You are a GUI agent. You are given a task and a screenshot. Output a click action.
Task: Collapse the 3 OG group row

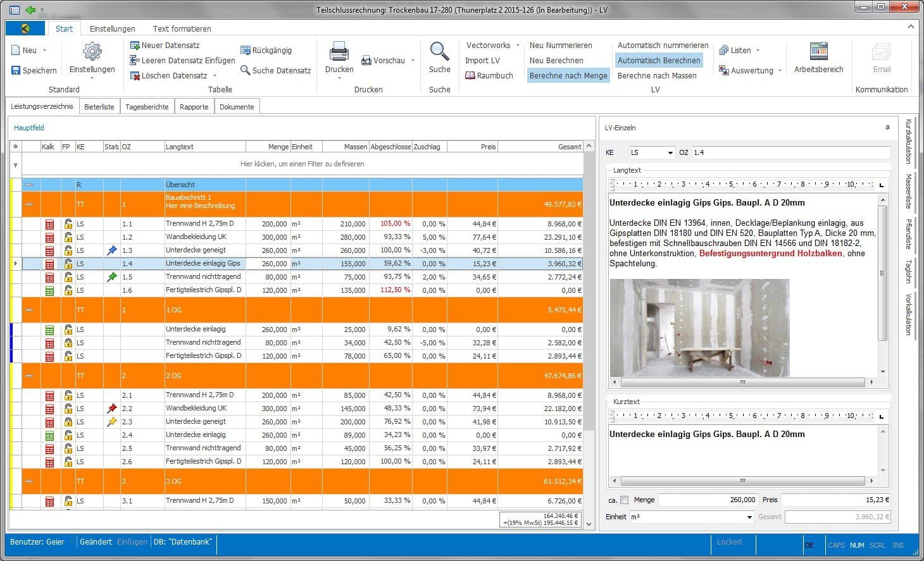point(29,481)
